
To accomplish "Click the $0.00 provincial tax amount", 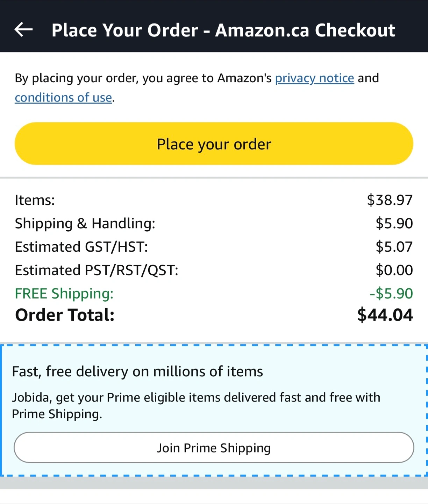I will (x=394, y=270).
